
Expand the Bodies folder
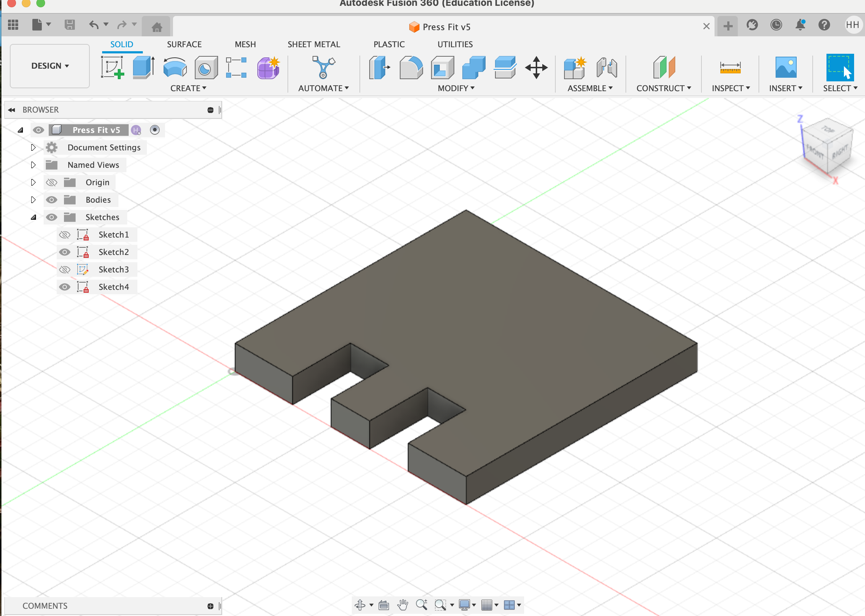point(33,199)
